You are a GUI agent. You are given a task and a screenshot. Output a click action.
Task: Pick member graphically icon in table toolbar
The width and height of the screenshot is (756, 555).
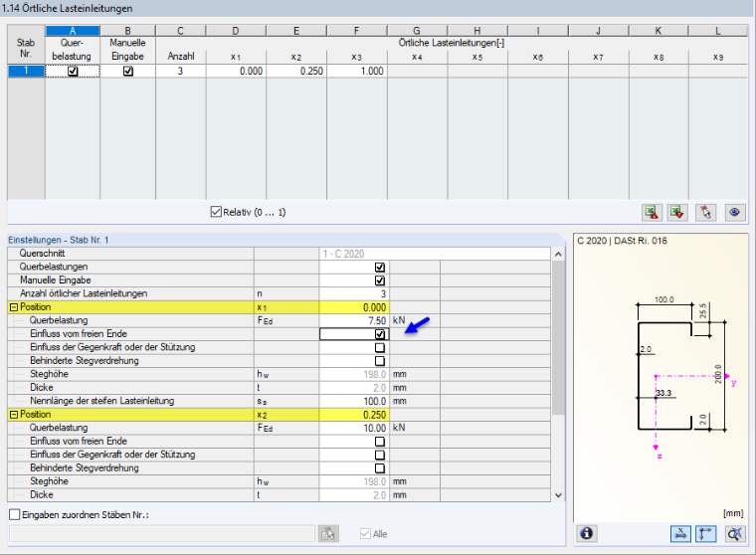pos(706,212)
